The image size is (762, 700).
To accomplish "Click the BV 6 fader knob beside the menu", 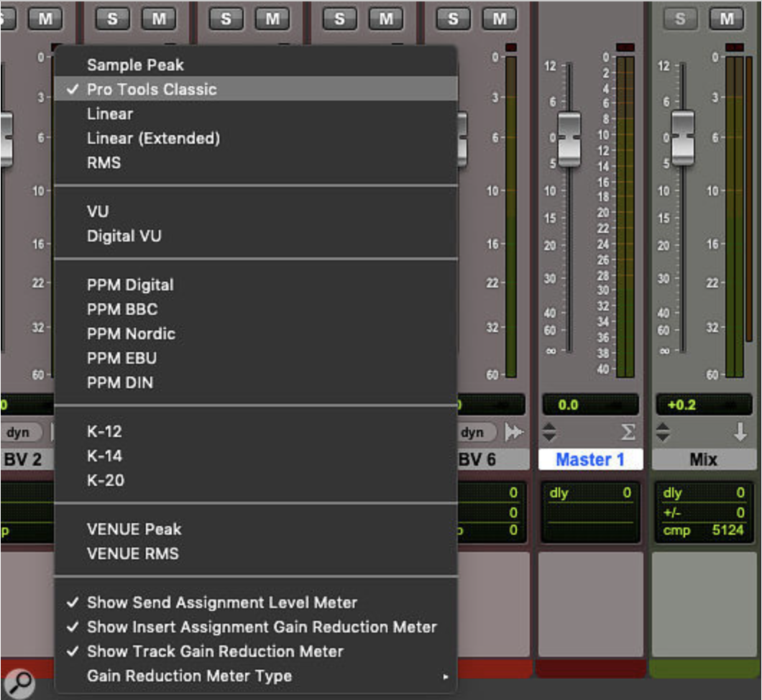I will (462, 139).
